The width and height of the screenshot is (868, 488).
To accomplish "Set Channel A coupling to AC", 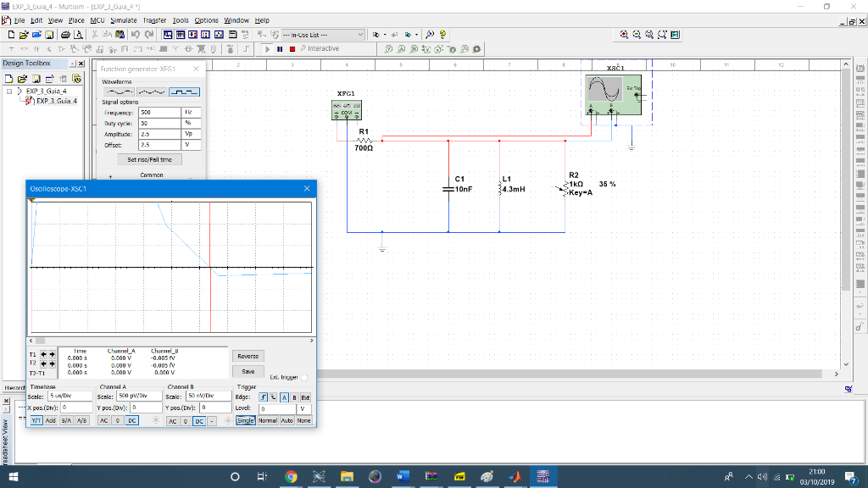I will [x=103, y=420].
